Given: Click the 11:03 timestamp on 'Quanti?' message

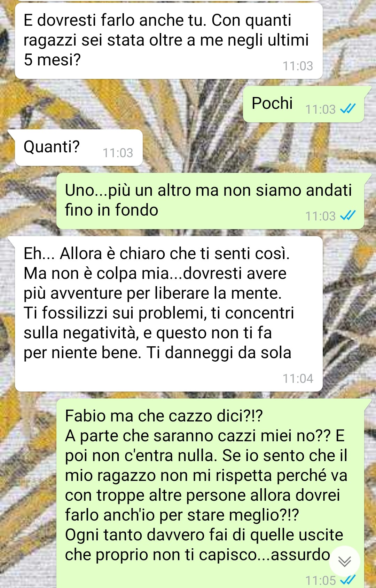Looking at the screenshot, I should coord(118,153).
